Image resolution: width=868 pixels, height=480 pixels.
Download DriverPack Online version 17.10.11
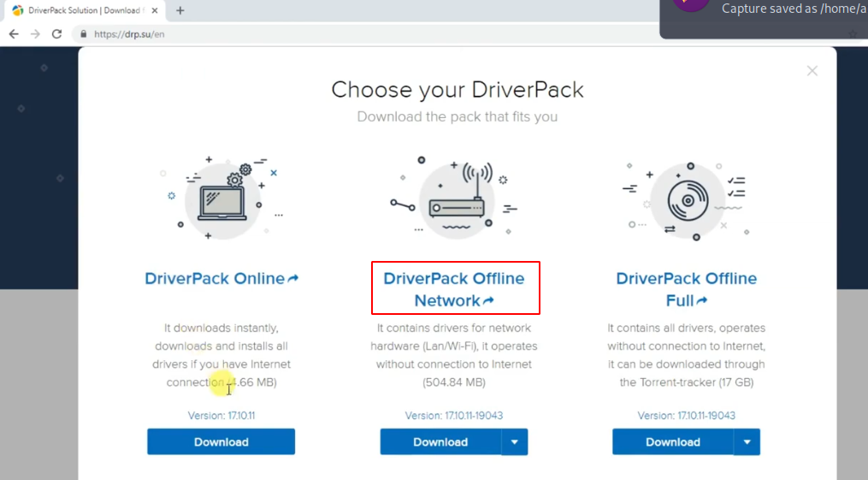pos(221,441)
